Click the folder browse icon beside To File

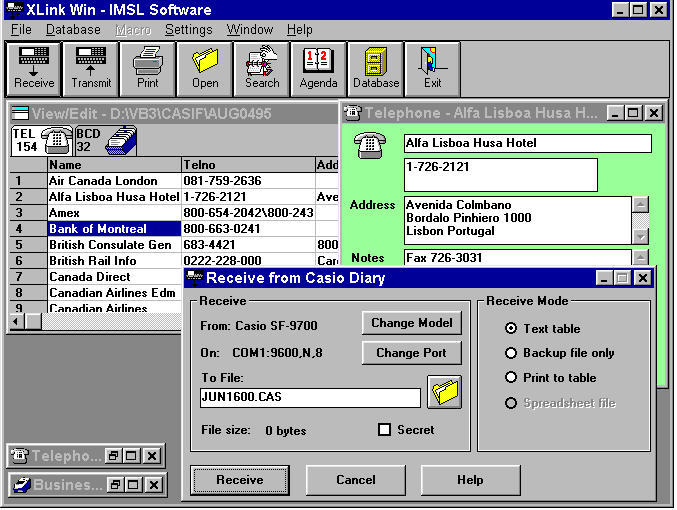click(x=444, y=392)
